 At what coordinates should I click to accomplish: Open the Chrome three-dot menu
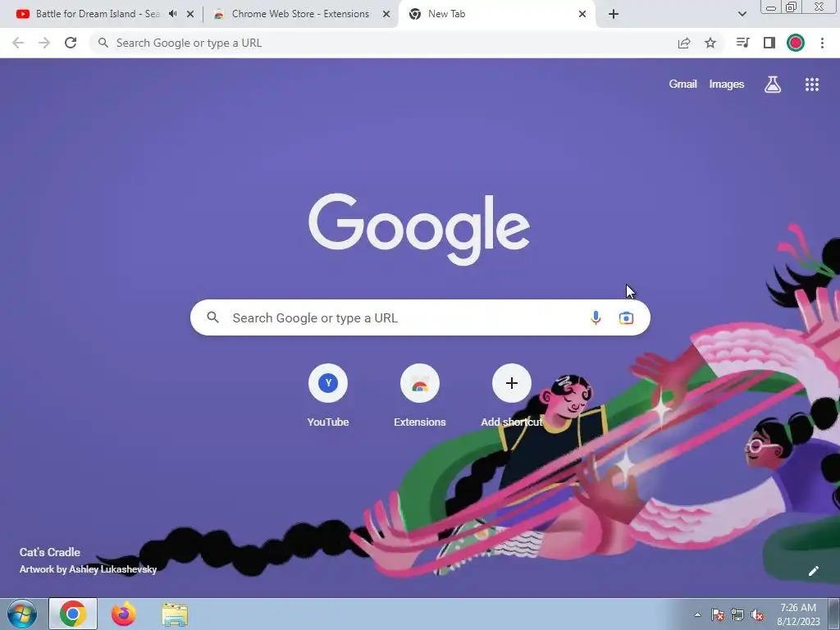click(822, 43)
